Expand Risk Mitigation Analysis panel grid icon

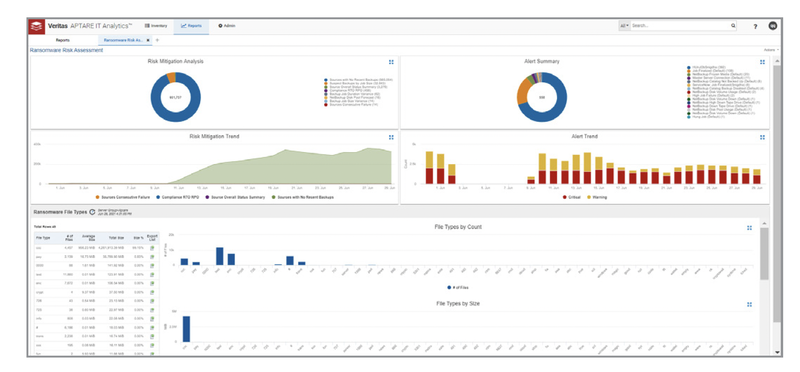(x=391, y=62)
